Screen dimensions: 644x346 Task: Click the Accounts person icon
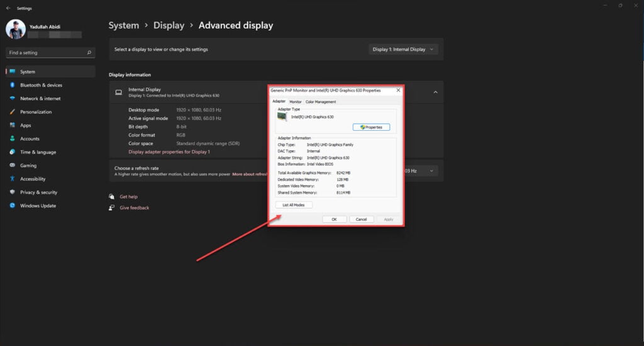(13, 138)
